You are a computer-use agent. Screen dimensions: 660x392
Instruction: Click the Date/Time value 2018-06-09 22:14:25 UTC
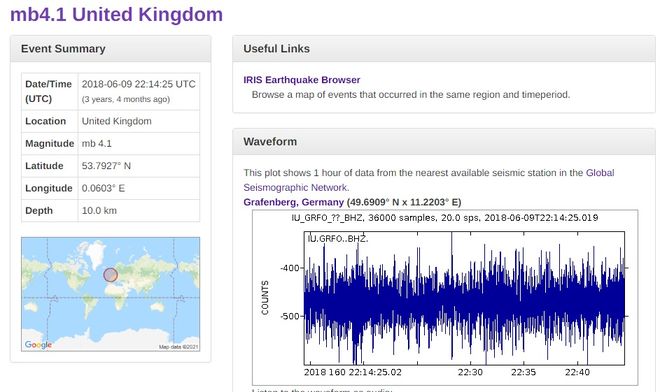pyautogui.click(x=138, y=84)
